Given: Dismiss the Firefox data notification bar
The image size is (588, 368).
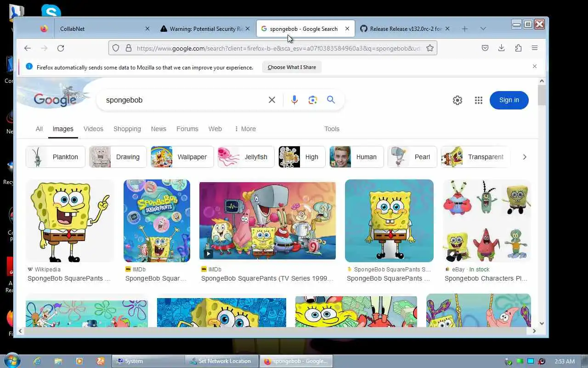Looking at the screenshot, I should coord(535,67).
